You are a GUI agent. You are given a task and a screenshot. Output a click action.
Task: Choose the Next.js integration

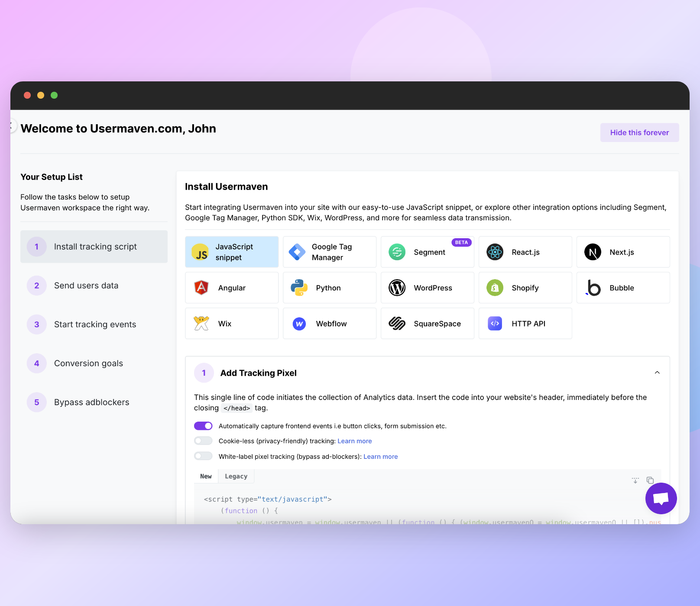coord(623,252)
